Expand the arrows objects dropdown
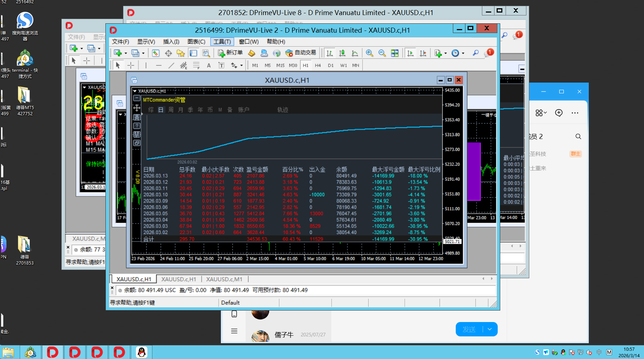 pos(241,65)
